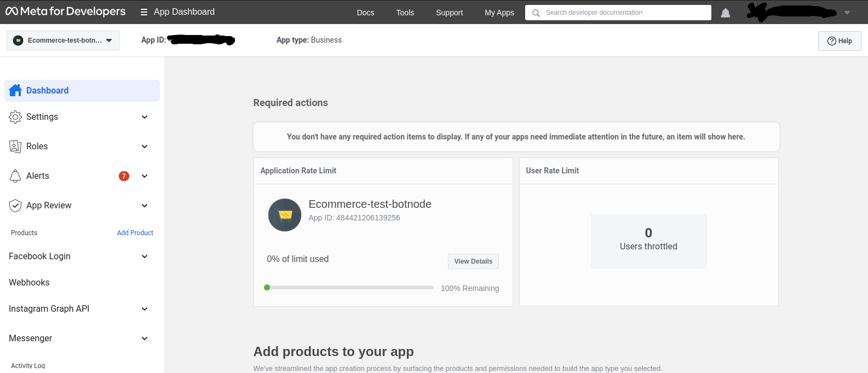Open Support in the top navigation
868x373 pixels.
coord(450,13)
